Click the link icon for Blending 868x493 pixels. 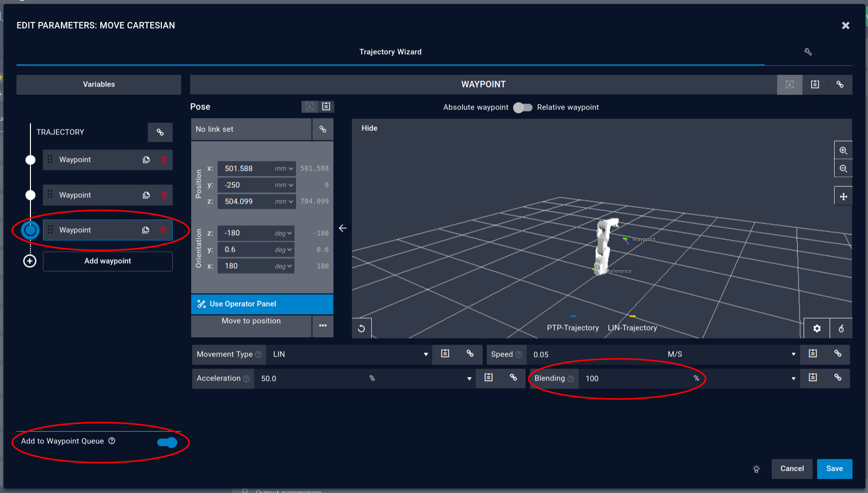pyautogui.click(x=838, y=378)
